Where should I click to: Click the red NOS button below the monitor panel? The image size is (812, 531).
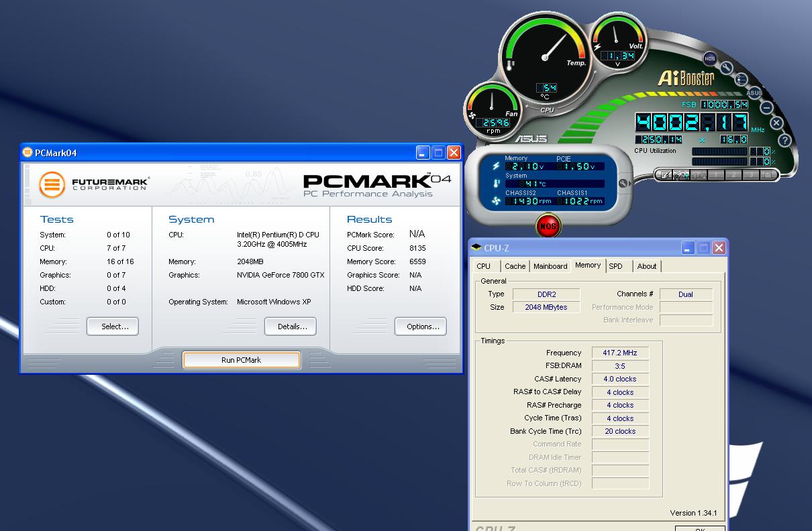click(x=548, y=226)
